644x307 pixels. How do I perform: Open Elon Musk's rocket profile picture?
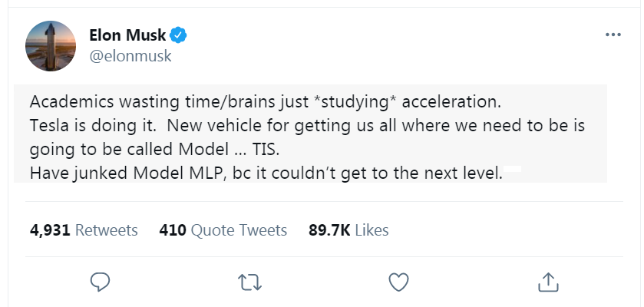coord(51,45)
